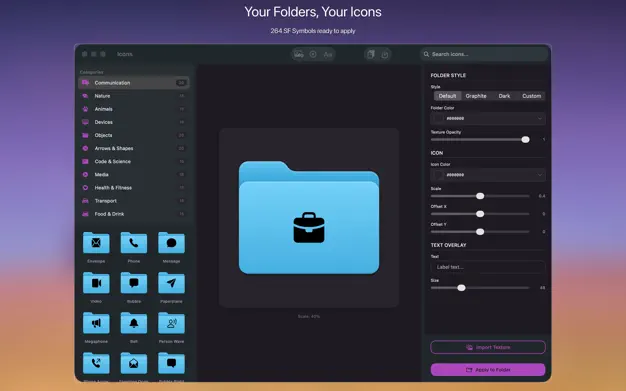Viewport: 626px width, 391px height.
Task: Select the Video camera folder icon
Action: [x=96, y=283]
